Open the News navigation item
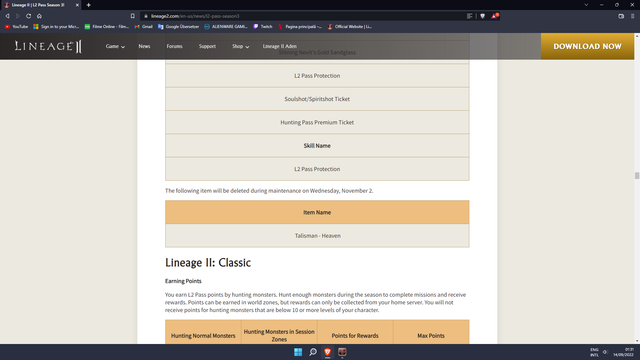640x360 pixels. pos(144,46)
